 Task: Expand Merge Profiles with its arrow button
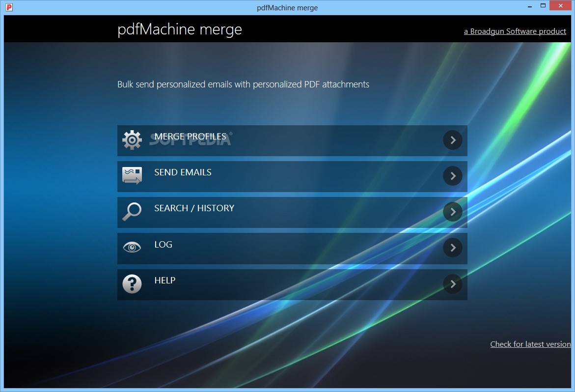tap(453, 140)
